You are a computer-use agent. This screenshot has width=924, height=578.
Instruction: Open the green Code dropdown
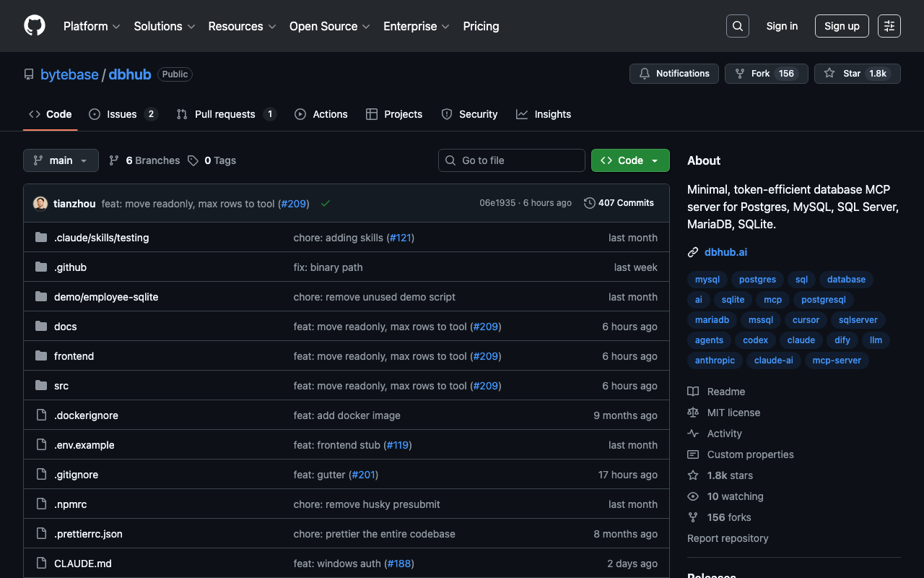pos(629,160)
